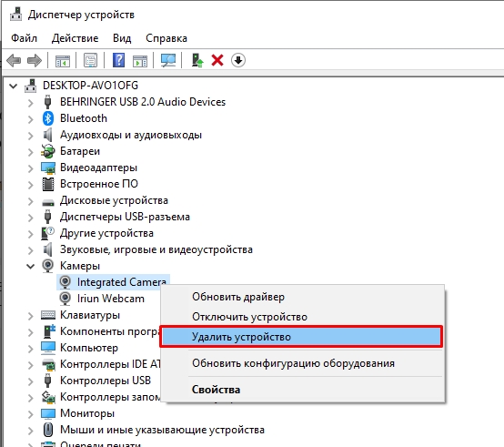Click the Forward arrow toolbar icon
This screenshot has width=504, height=447.
pos(35,60)
